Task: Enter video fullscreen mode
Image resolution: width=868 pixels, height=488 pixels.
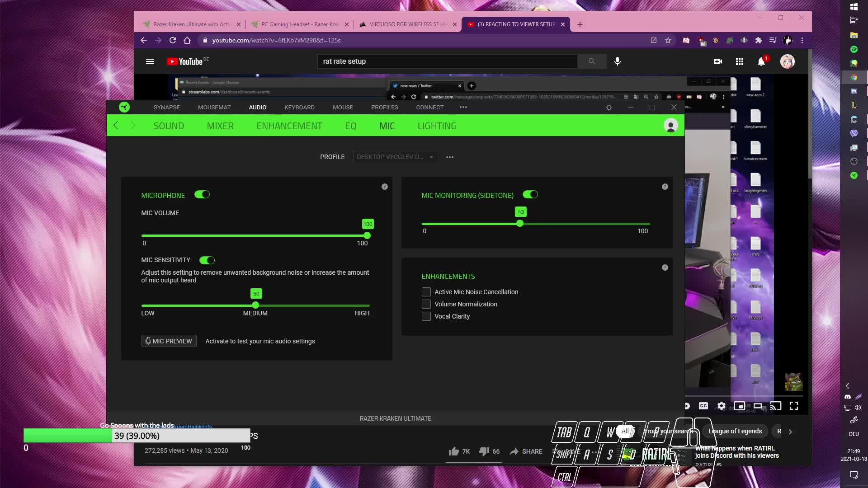Action: click(794, 406)
